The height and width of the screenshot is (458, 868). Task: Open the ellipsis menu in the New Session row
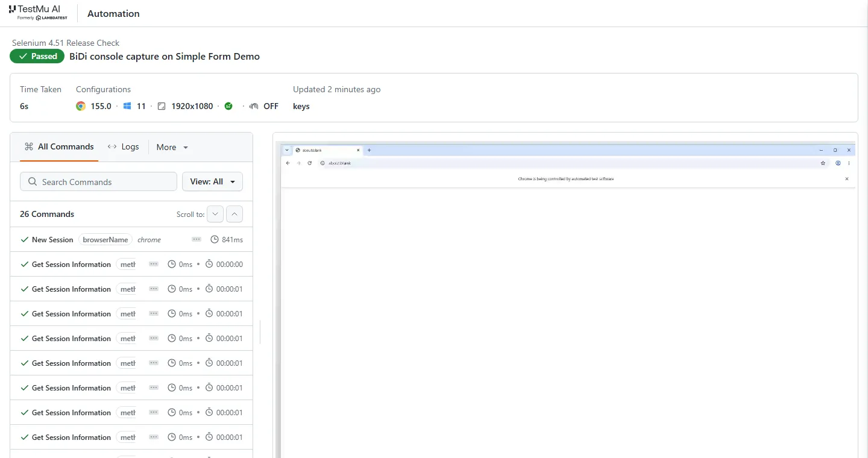point(197,239)
